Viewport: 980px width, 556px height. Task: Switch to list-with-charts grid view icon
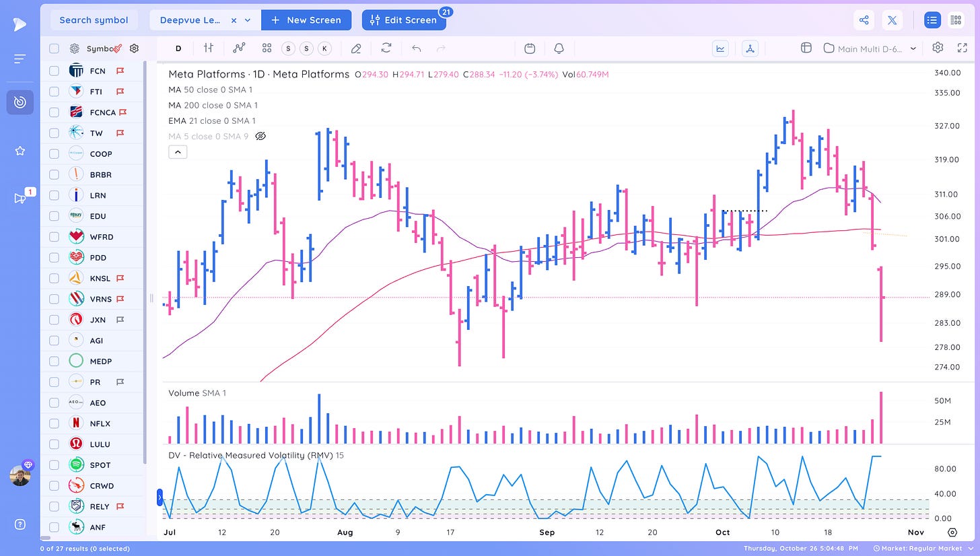(955, 20)
